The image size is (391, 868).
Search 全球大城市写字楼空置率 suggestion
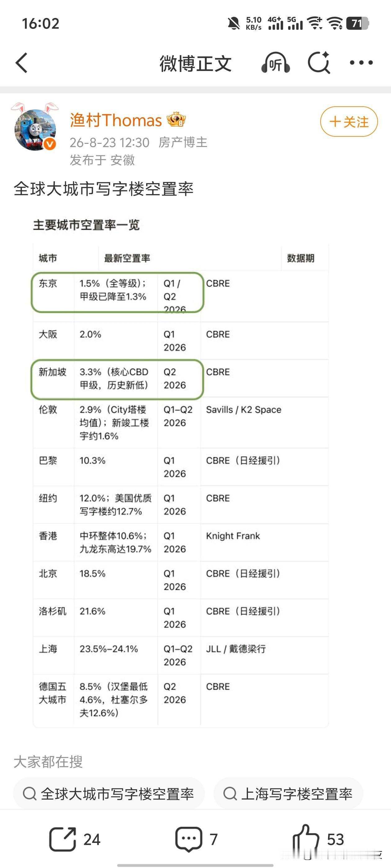pyautogui.click(x=109, y=794)
